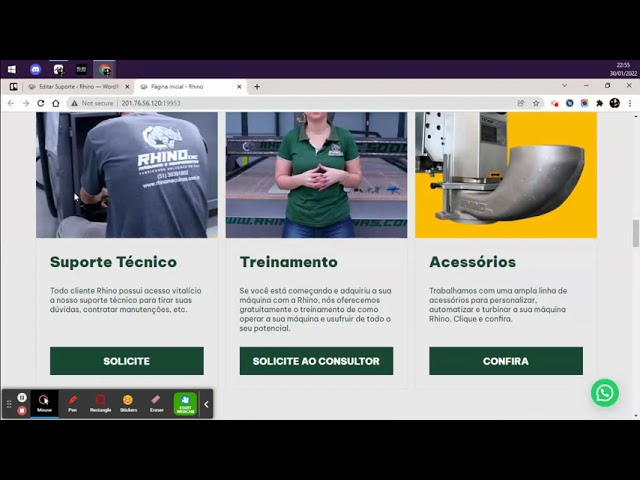
Task: Open the Extensions puzzle menu
Action: click(599, 103)
